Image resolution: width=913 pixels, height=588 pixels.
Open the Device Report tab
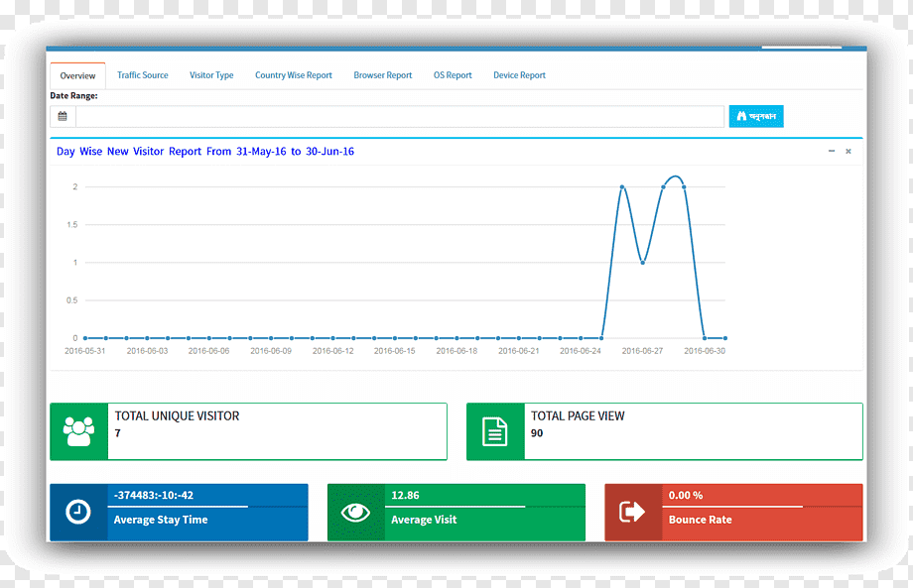(x=519, y=75)
